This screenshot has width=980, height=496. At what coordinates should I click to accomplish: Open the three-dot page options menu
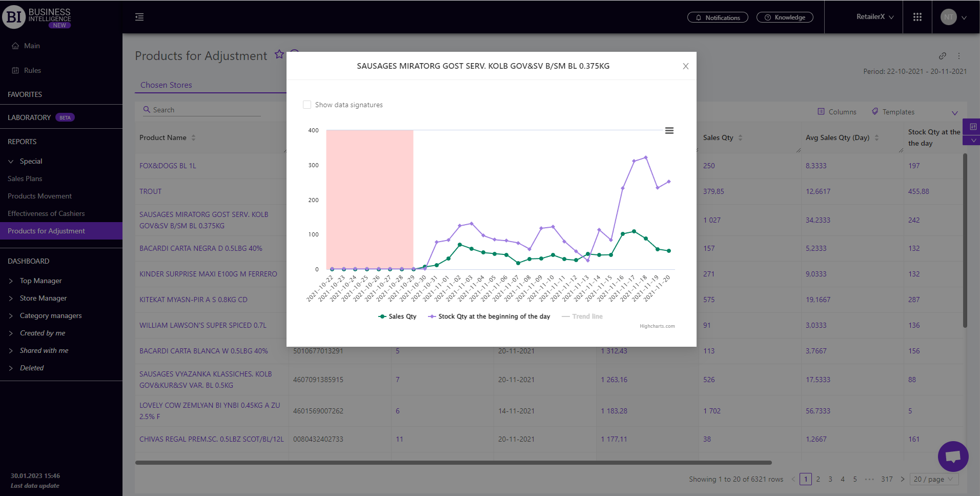[x=959, y=56]
